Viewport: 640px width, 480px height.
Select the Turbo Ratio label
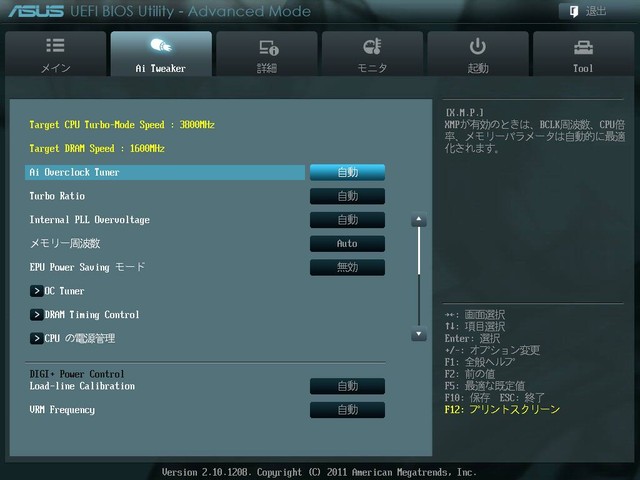(57, 196)
